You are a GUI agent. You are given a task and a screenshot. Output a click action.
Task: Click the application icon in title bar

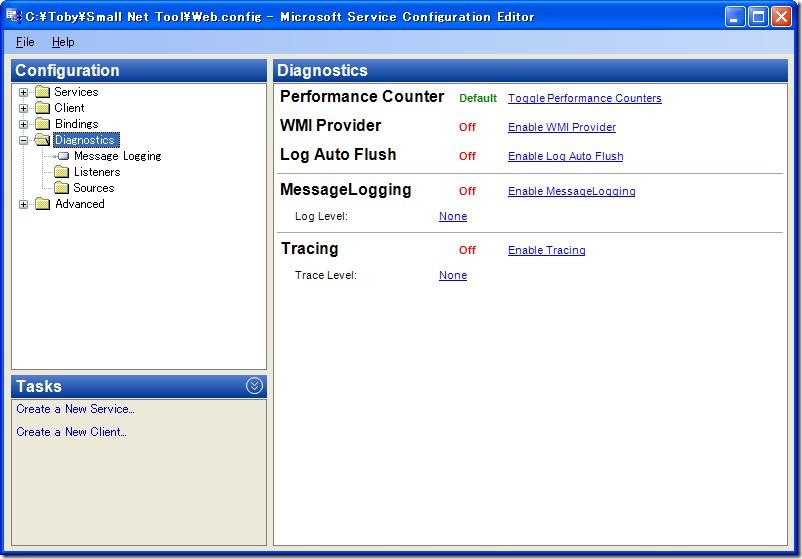[x=14, y=16]
